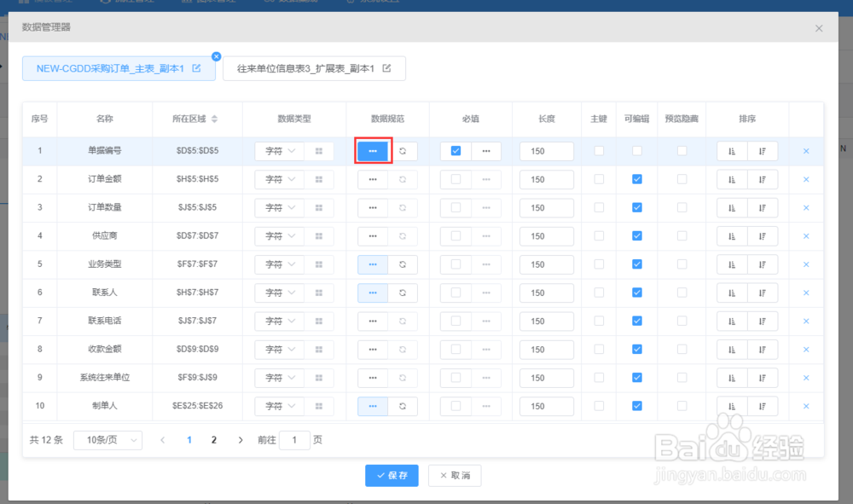This screenshot has height=504, width=853.
Task: Open data type dropdown for 供应商
Action: point(280,236)
